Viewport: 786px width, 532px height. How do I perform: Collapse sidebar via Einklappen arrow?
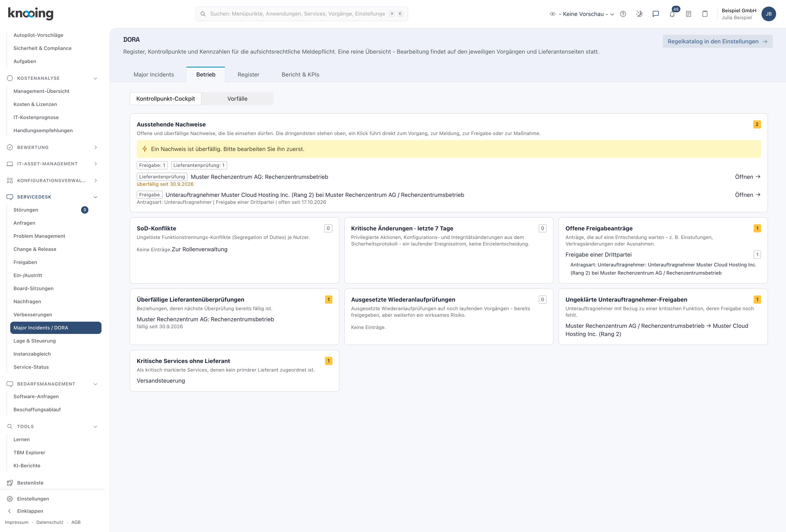(10, 511)
